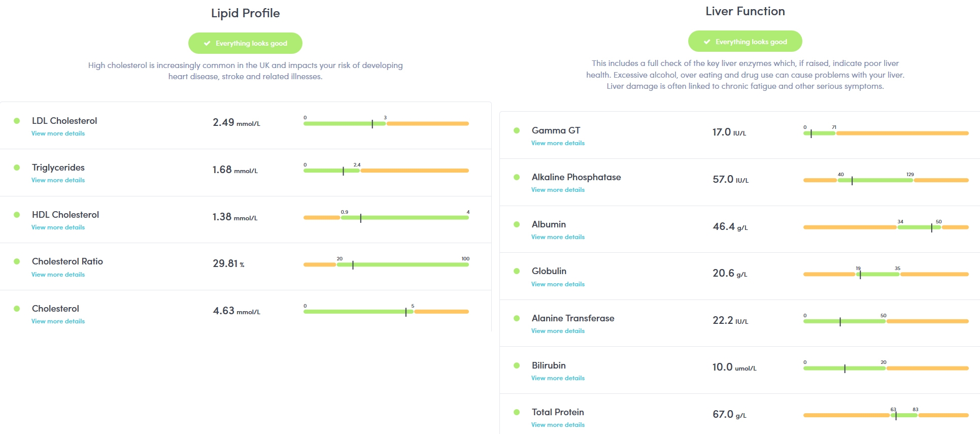
Task: Click the green status dot beside LDL Cholesterol
Action: 17,121
